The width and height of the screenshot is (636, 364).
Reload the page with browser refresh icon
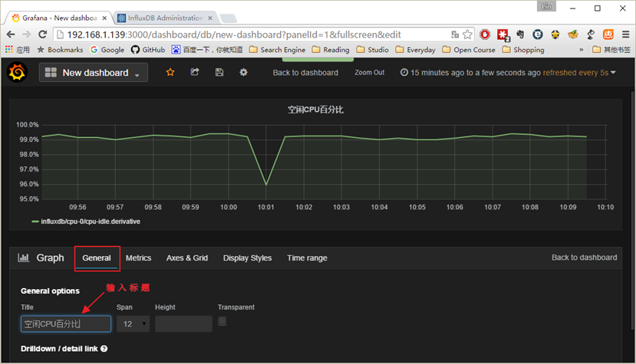pos(43,34)
